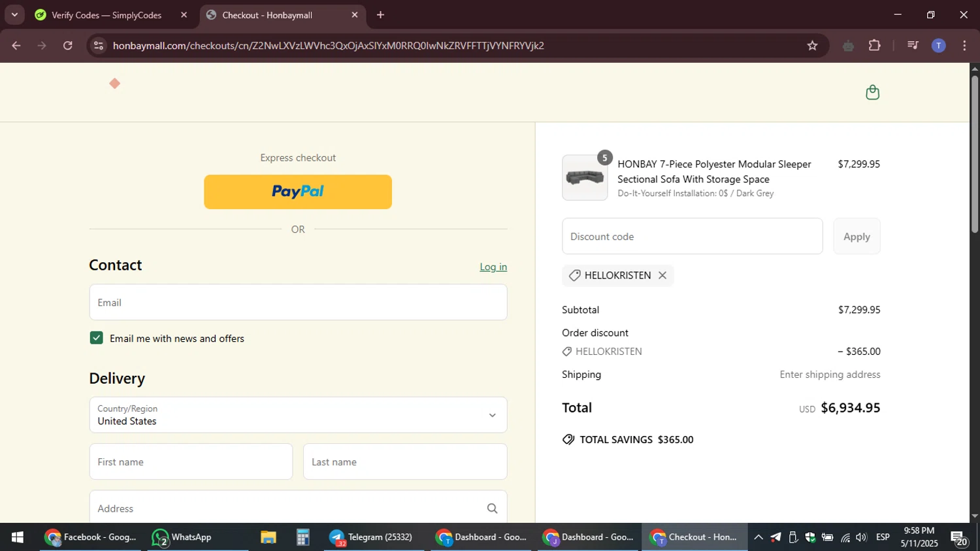
Task: Focus the Discount code field
Action: (x=692, y=237)
